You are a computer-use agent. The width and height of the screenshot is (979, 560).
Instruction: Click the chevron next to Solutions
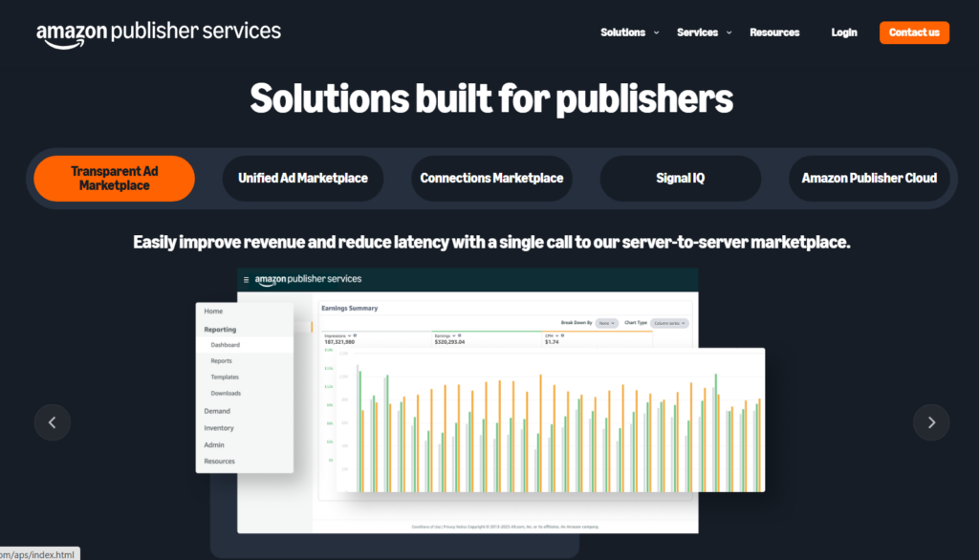tap(657, 32)
